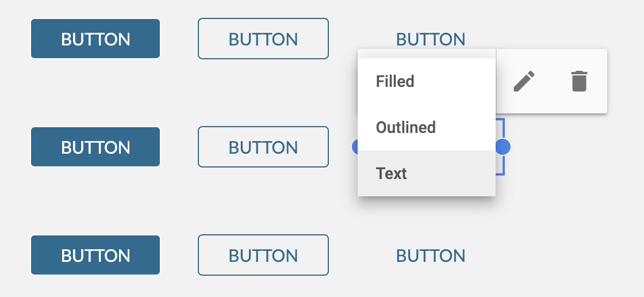Click the middle-row filled BUTTON
The image size is (644, 297).
pos(95,147)
